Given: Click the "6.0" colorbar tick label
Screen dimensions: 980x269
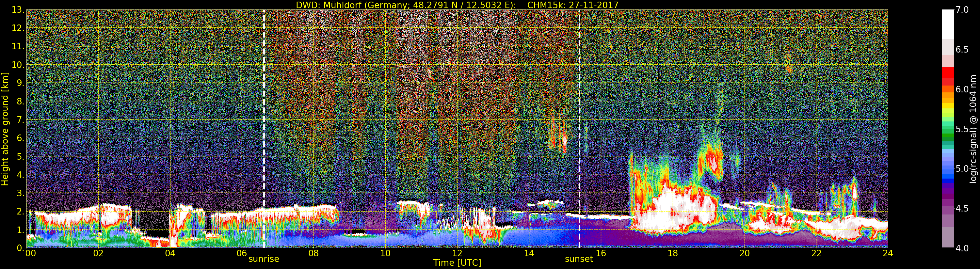Looking at the screenshot, I should (962, 89).
